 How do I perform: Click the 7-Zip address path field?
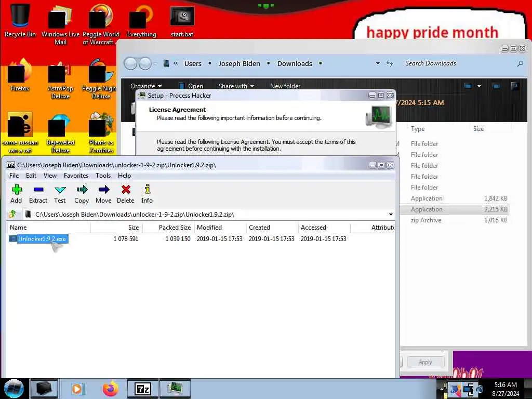click(x=205, y=215)
